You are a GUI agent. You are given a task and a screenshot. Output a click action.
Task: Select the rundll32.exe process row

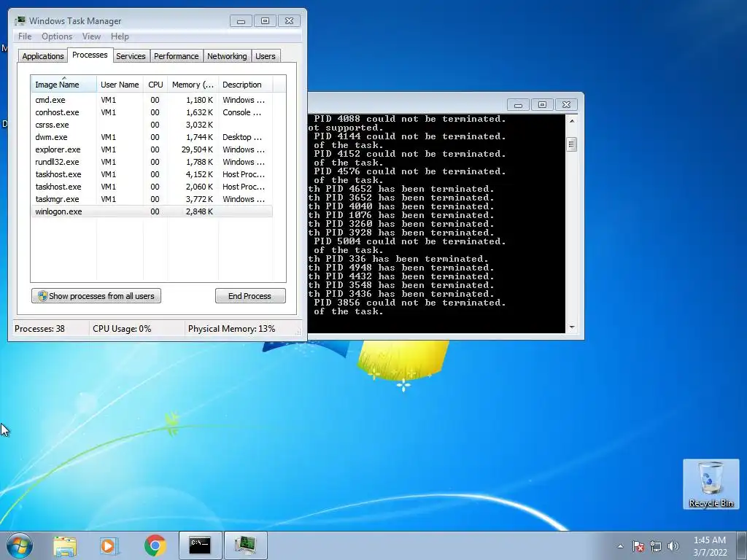152,162
